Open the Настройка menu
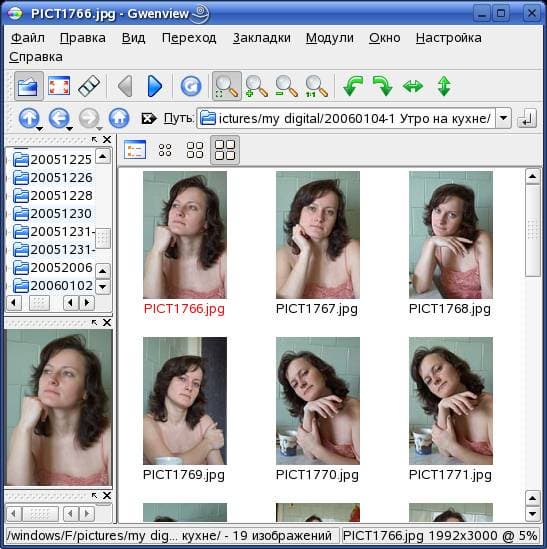Image resolution: width=547 pixels, height=549 pixels. coord(449,38)
